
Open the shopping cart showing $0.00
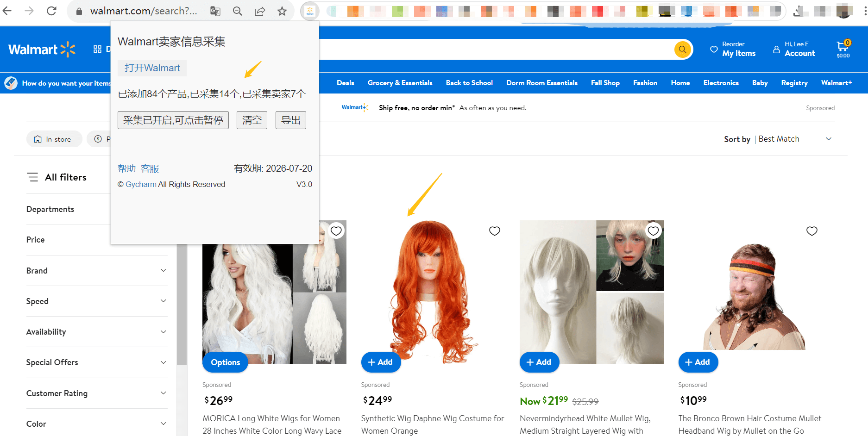point(843,49)
